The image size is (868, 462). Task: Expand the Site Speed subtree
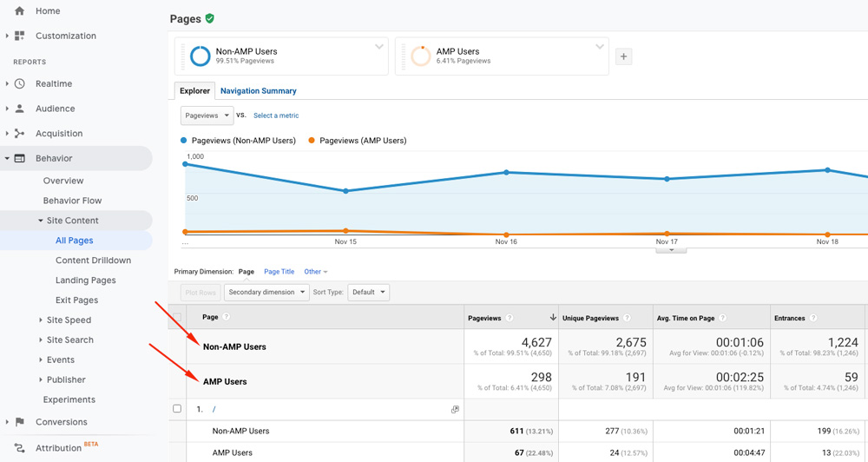(41, 320)
